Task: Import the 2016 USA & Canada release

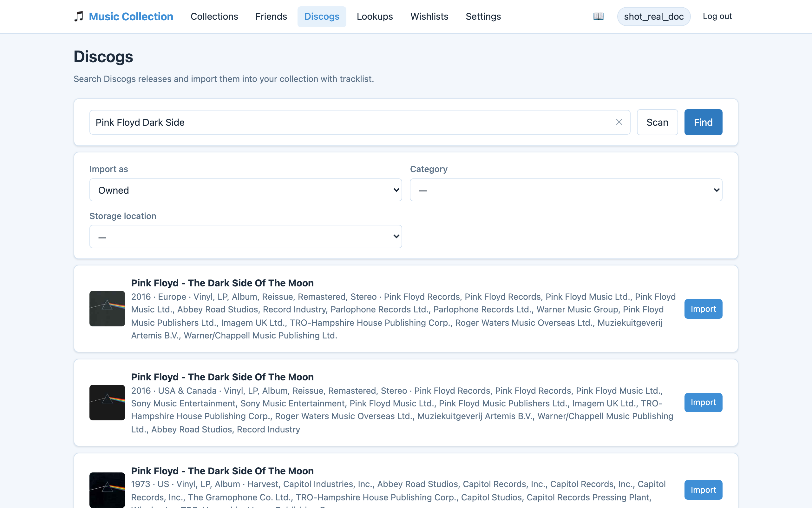Action: [x=703, y=403]
